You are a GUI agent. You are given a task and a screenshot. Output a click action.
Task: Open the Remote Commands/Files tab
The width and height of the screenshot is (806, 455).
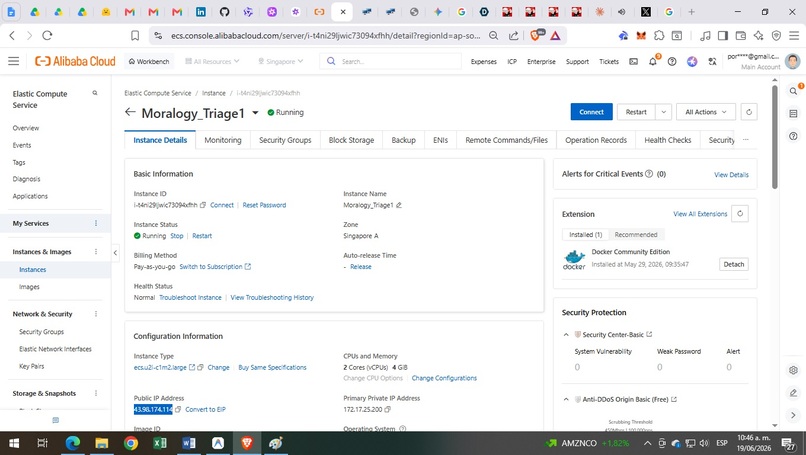[506, 140]
